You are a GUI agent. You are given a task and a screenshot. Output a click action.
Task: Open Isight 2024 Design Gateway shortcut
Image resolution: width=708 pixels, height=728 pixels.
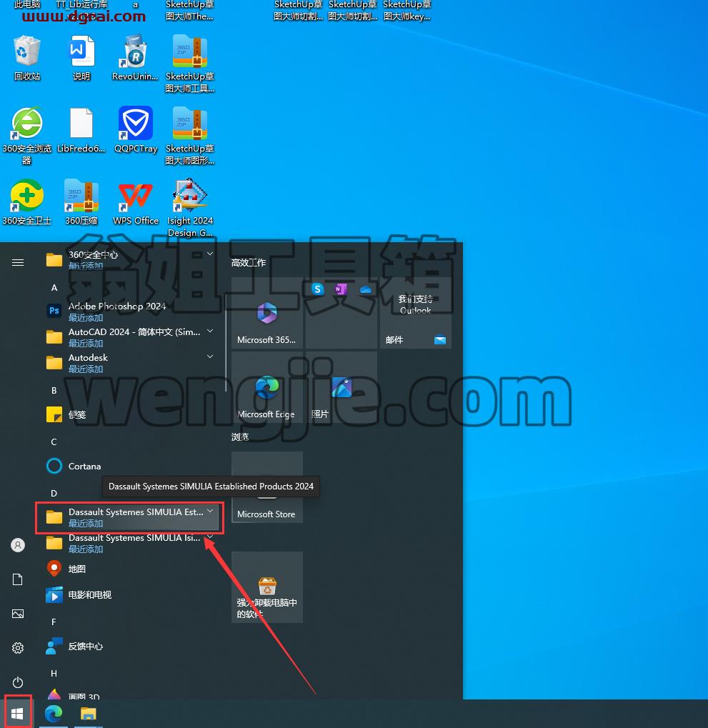coord(190,207)
